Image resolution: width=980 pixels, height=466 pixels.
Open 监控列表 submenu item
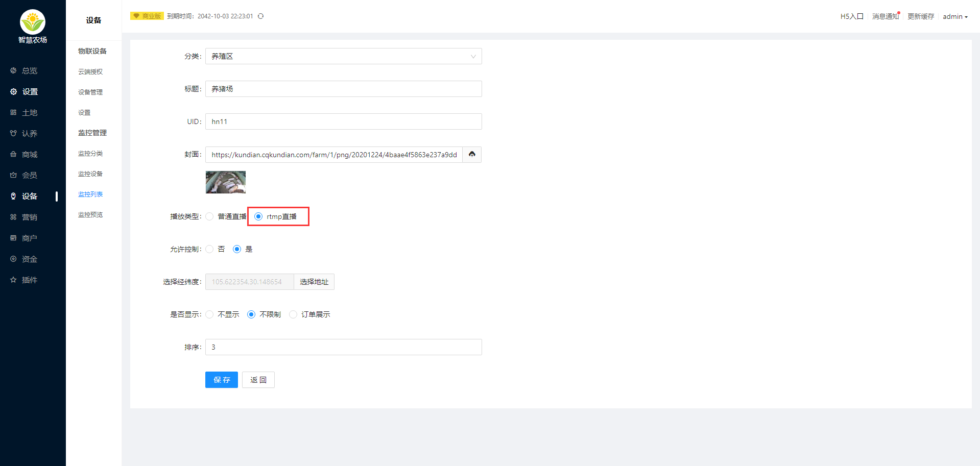[90, 194]
